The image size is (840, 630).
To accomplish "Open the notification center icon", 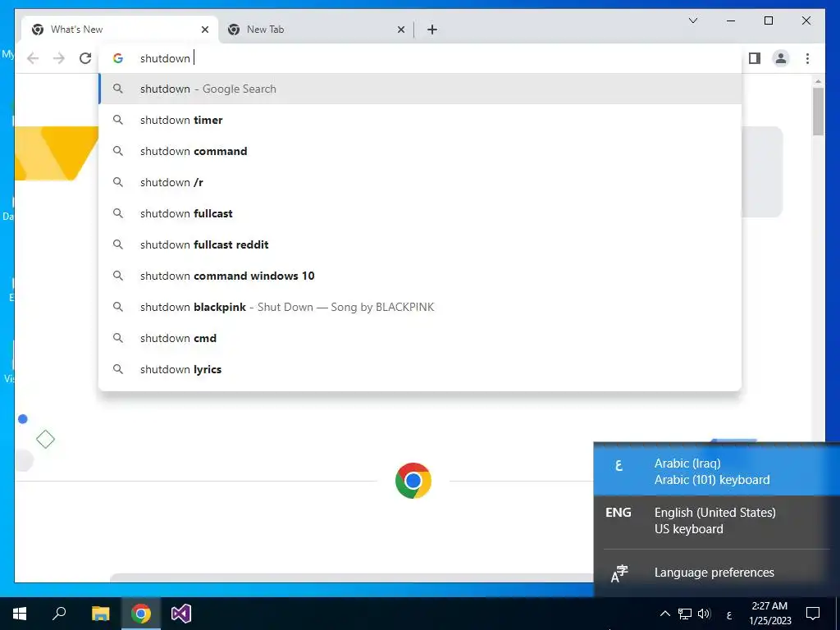I will pyautogui.click(x=813, y=614).
